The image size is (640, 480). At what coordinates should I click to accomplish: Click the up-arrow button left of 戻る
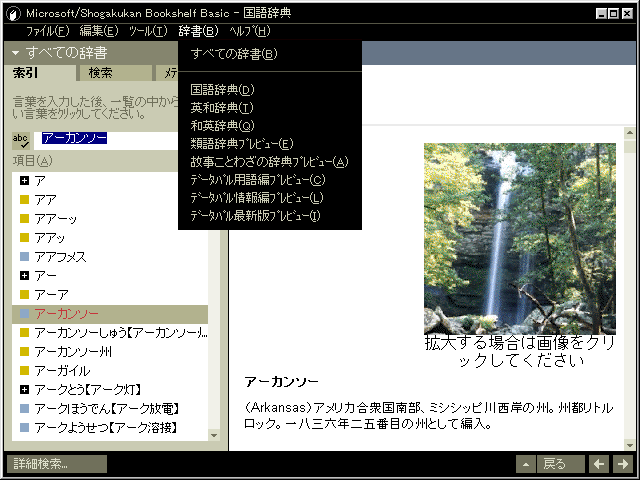(526, 464)
